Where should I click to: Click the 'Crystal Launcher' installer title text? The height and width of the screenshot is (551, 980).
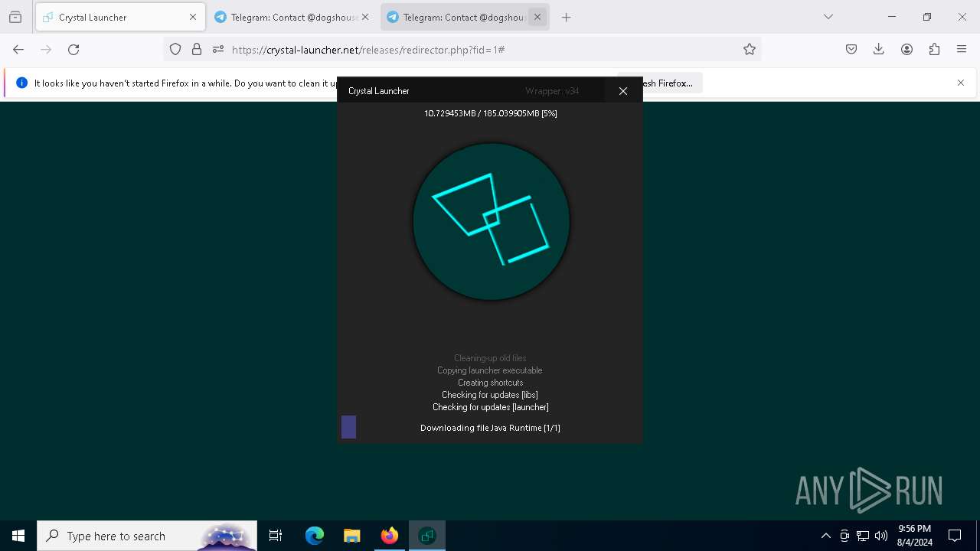(379, 91)
